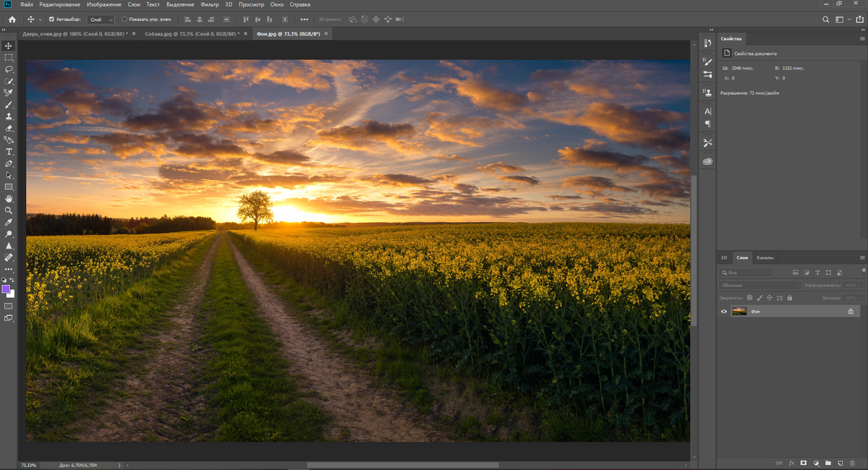
Task: Switch to the 3D panel tab
Action: click(x=724, y=257)
